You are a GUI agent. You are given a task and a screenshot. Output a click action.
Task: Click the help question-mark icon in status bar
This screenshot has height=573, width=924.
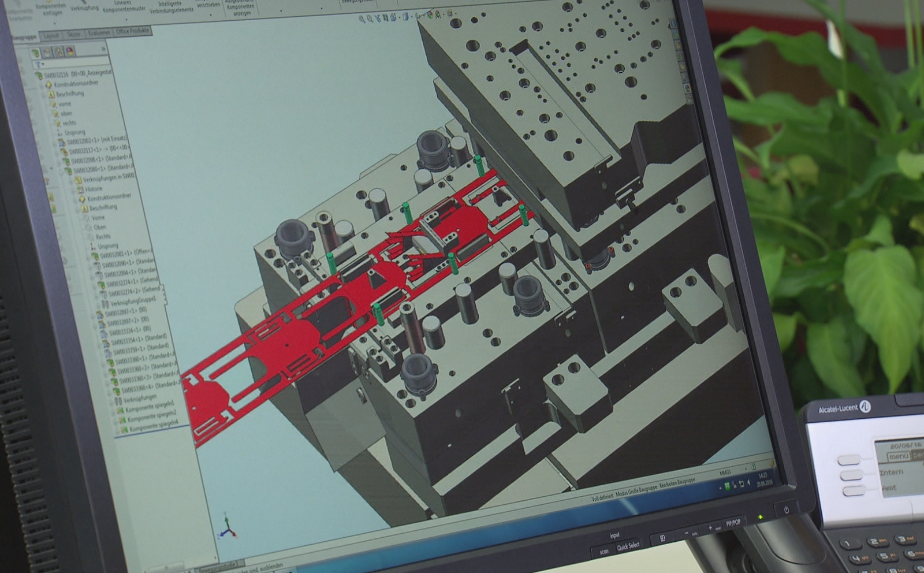(x=753, y=467)
